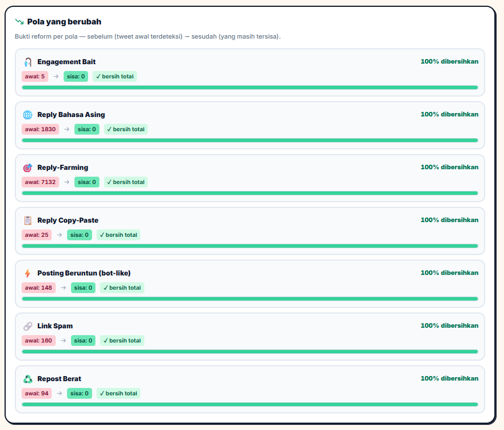Click the target icon for Reply-Farming

point(28,168)
